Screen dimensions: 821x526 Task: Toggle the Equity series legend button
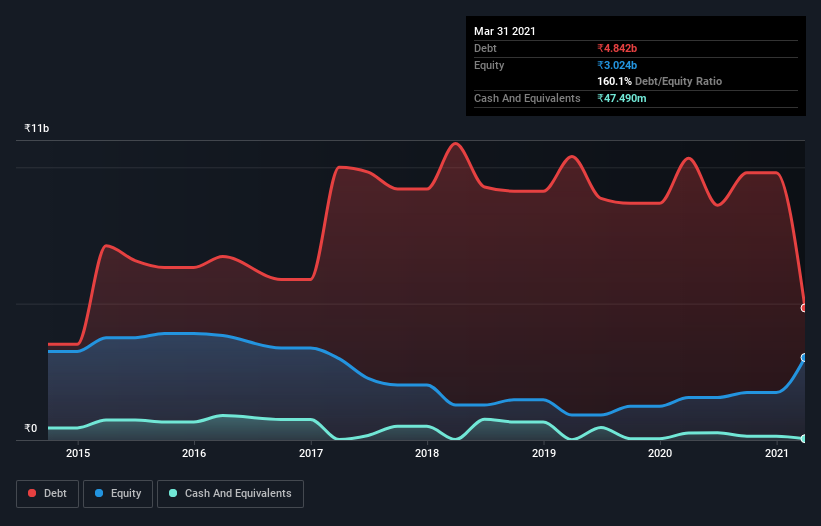118,494
